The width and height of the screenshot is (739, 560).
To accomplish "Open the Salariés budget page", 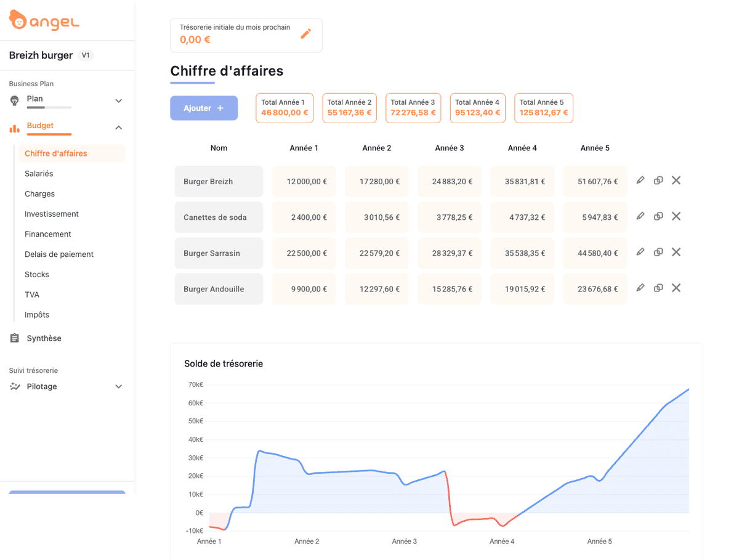I will pyautogui.click(x=39, y=174).
